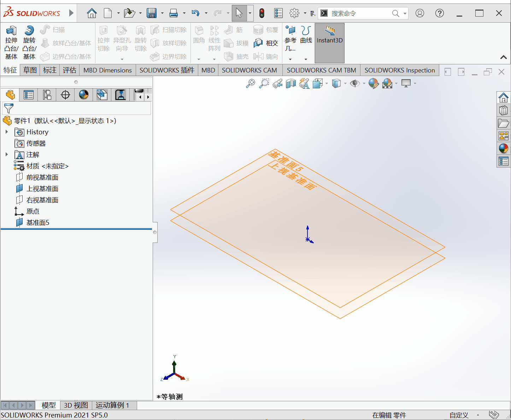Open dropdown arrow next to Options gear
Screen dimensions: 511x420
coord(305,13)
